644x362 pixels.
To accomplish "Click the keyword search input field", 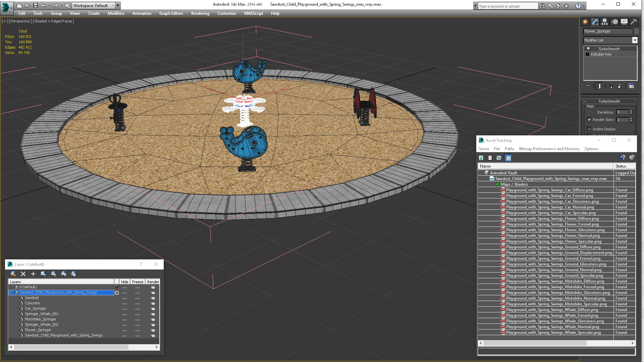I will pos(507,6).
